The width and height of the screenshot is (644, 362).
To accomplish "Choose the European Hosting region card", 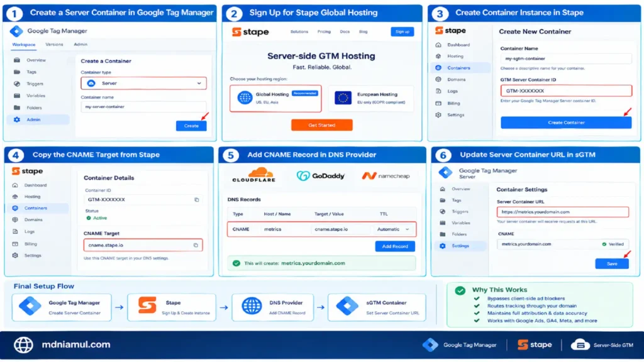I will click(x=371, y=99).
